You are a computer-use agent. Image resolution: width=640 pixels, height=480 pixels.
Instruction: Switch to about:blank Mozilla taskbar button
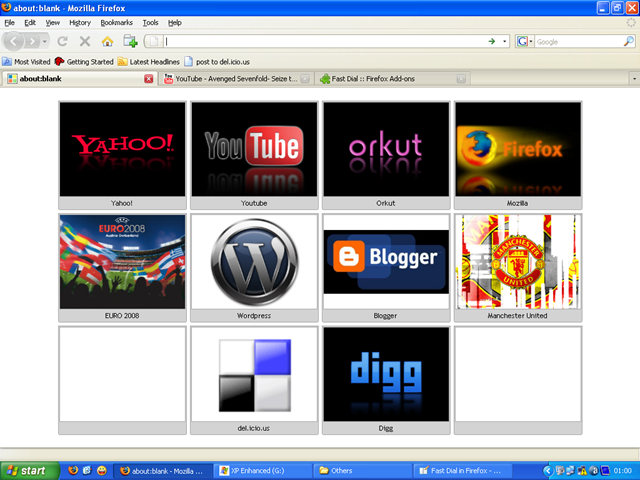162,471
